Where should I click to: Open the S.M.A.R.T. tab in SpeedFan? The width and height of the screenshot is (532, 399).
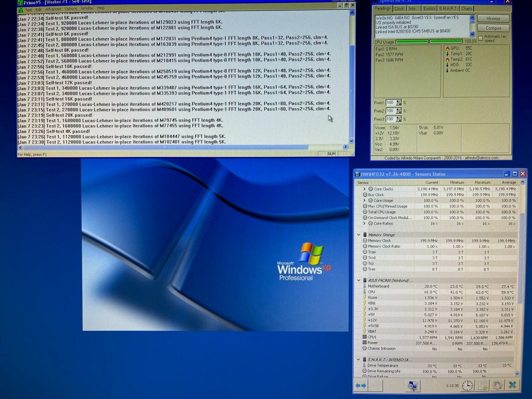pyautogui.click(x=448, y=8)
